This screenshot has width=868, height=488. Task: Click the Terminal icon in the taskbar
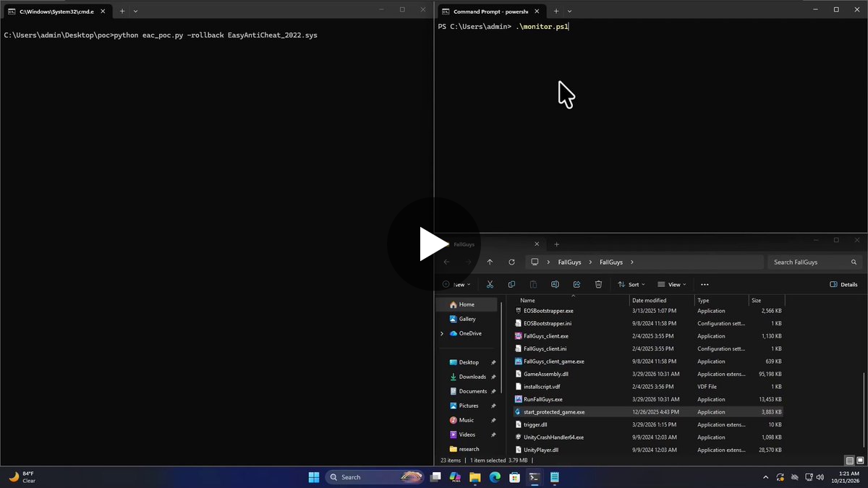click(x=534, y=477)
